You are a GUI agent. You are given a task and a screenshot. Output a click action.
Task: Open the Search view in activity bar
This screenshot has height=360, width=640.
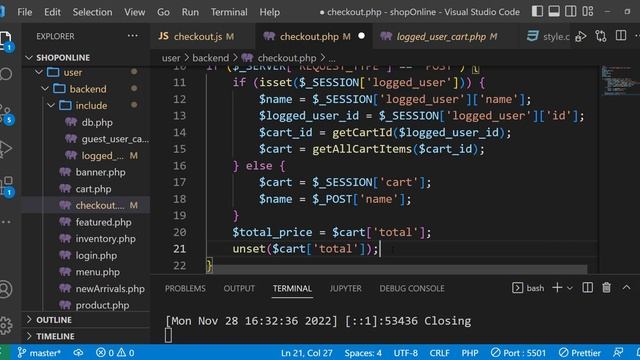point(6,74)
